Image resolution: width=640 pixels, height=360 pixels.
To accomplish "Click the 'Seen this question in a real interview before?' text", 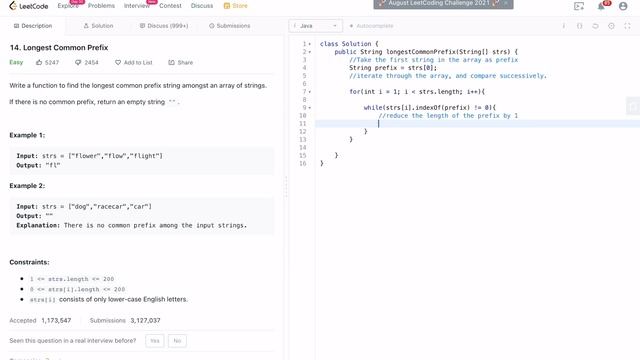I will point(73,340).
